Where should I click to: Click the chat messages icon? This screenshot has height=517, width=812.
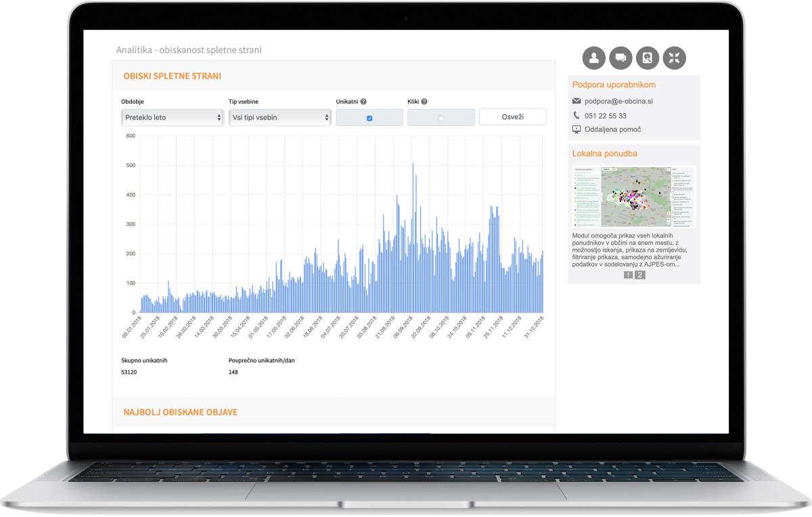click(621, 58)
